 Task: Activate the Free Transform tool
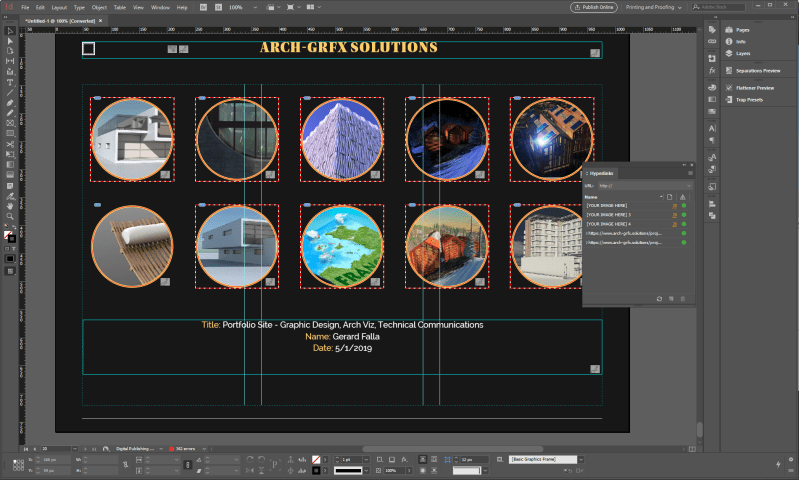click(10, 154)
